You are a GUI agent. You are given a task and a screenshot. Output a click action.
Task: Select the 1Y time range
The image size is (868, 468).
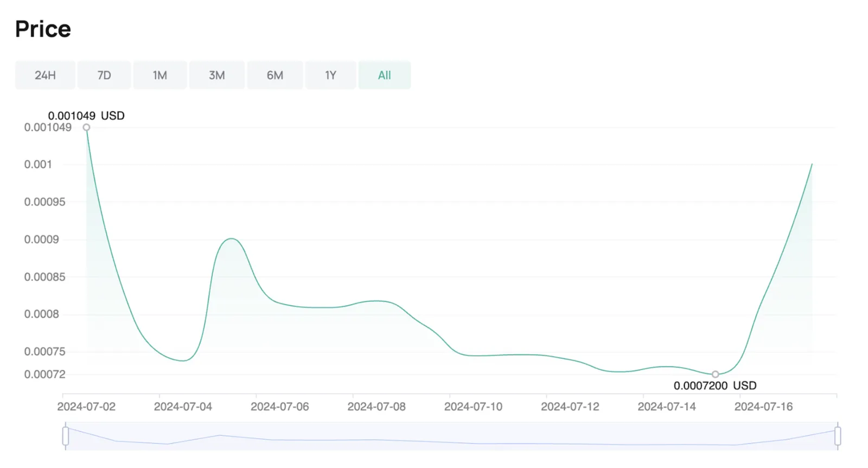330,75
